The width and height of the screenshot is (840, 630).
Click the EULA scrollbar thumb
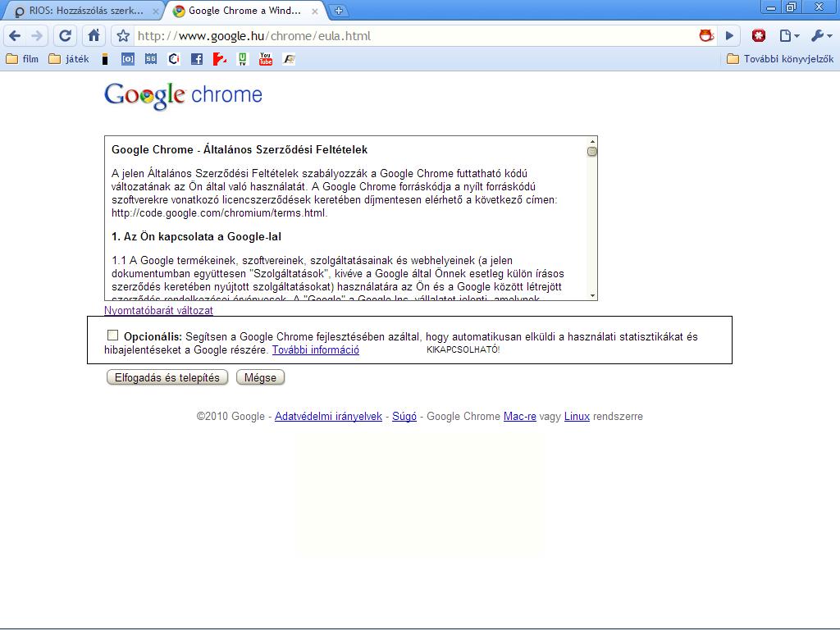tap(592, 152)
